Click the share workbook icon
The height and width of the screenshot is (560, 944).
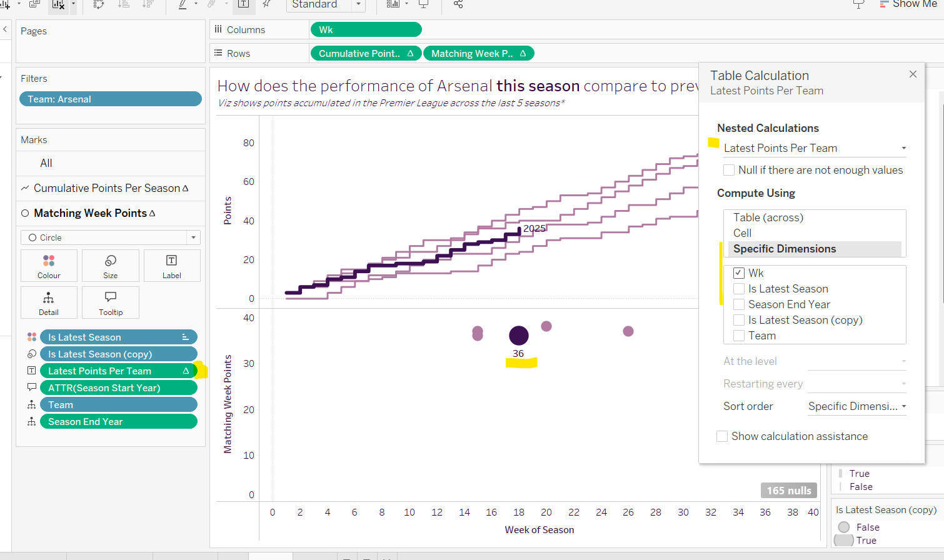coord(458,4)
